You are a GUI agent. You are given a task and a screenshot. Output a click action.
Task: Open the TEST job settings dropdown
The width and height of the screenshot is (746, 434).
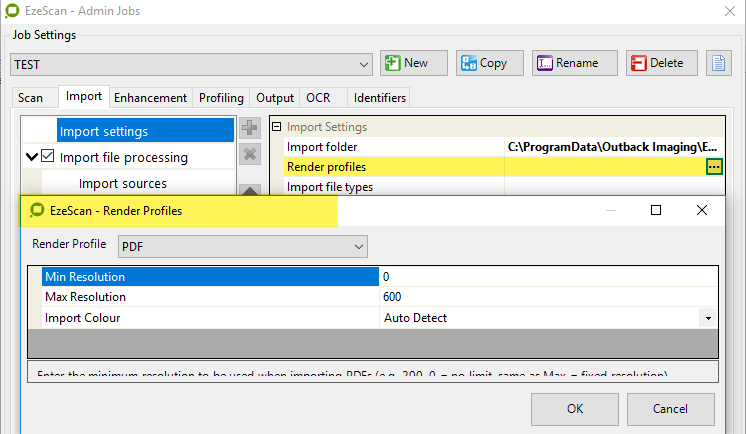click(363, 64)
